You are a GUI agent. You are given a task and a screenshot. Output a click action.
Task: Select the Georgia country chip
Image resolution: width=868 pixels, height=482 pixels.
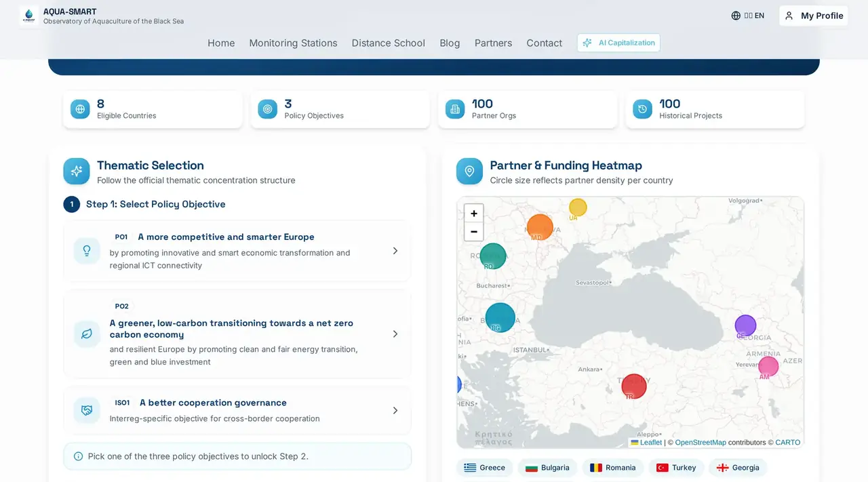[x=738, y=468]
